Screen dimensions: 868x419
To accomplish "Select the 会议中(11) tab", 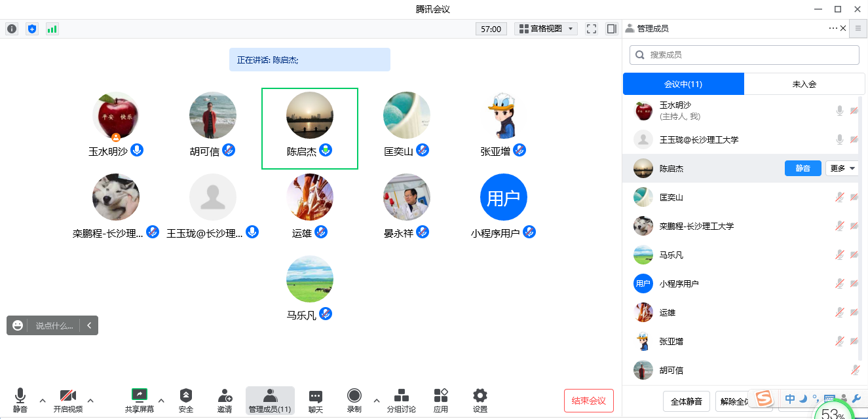I will coord(683,84).
